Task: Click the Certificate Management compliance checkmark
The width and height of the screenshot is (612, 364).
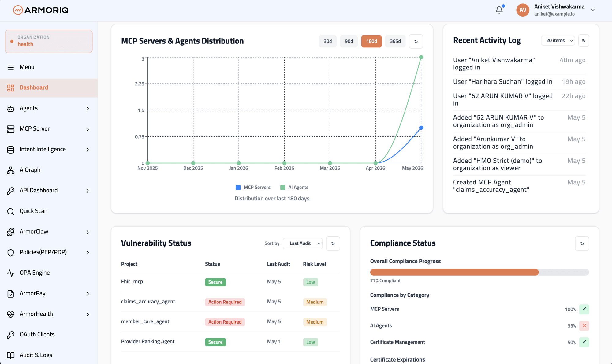Action: coord(584,342)
